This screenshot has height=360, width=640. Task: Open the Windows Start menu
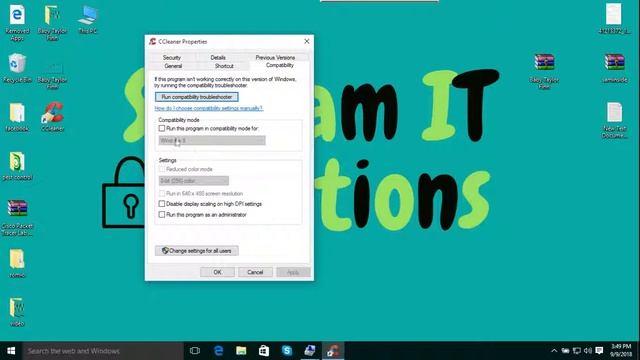click(x=11, y=351)
